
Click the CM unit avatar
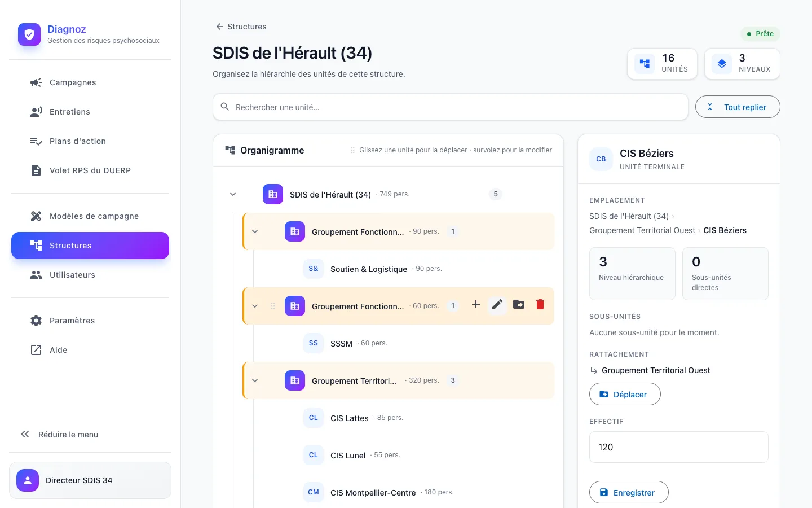[x=314, y=492]
